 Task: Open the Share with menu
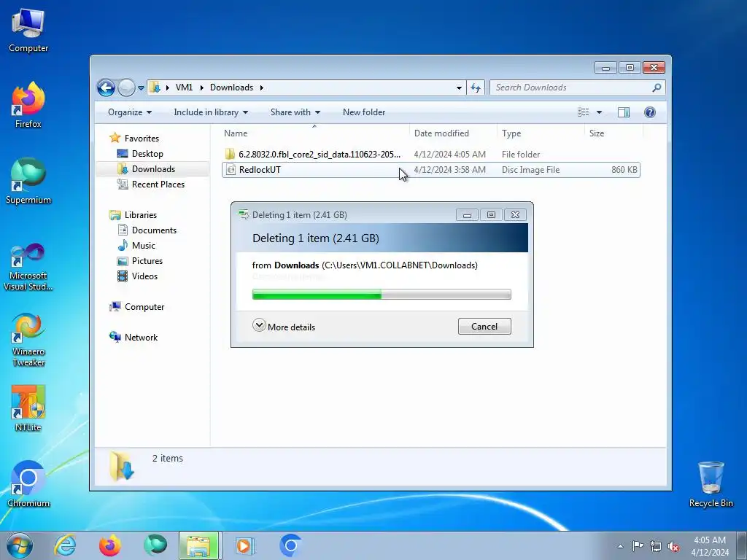pyautogui.click(x=295, y=112)
